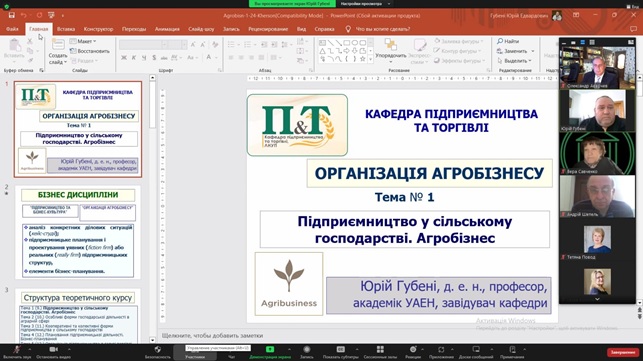643x361 pixels.
Task: Toggle microphone with Включить звук
Action: coord(17,352)
